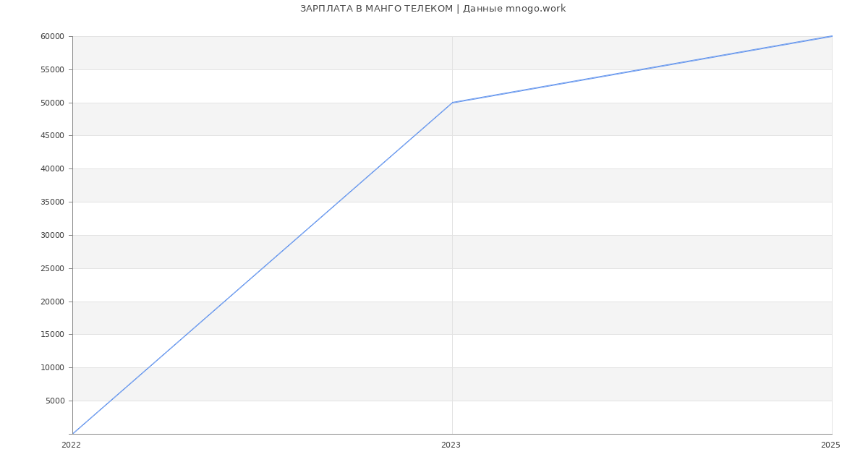Click the 35000 y-axis label
Screen dimensions: 868x470
[52, 202]
